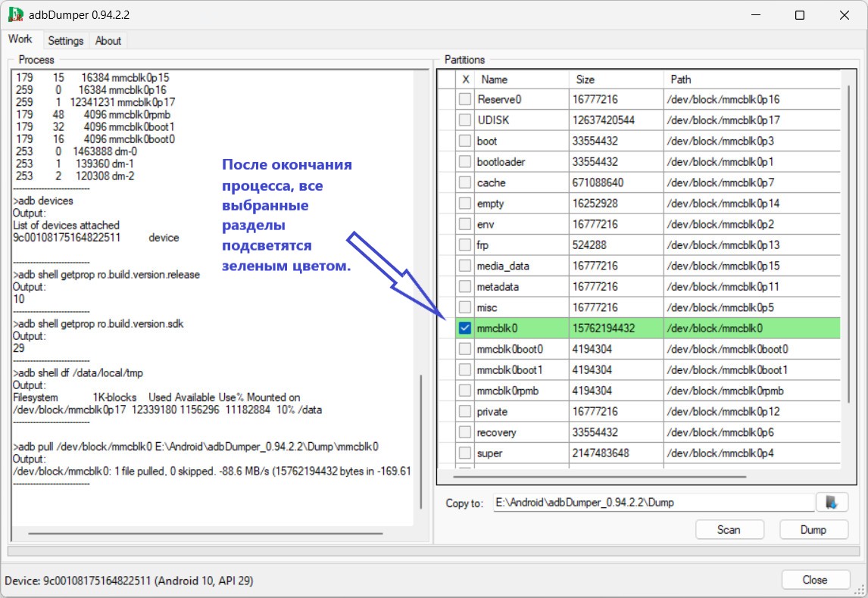Select the super partition checkbox
868x598 pixels.
[465, 453]
